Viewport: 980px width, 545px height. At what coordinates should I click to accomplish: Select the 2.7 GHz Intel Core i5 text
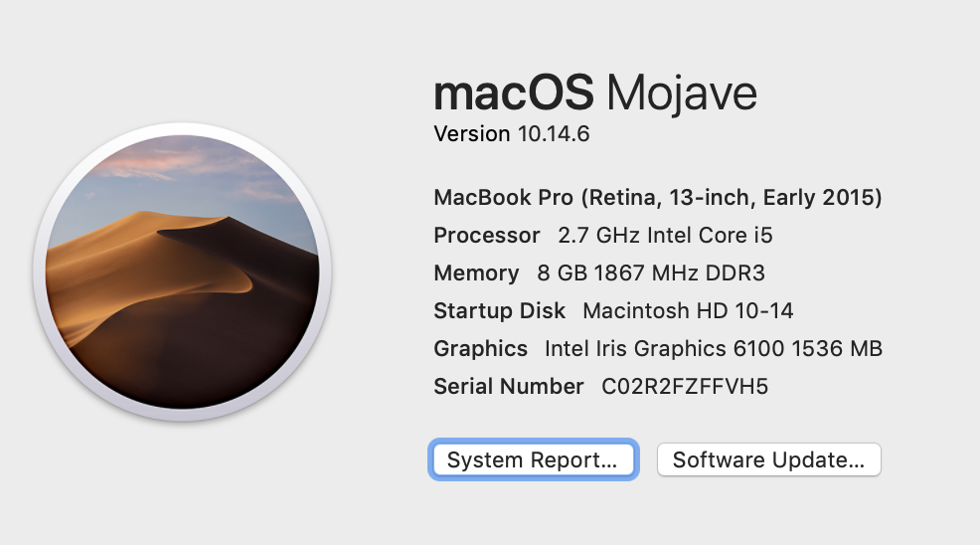665,236
